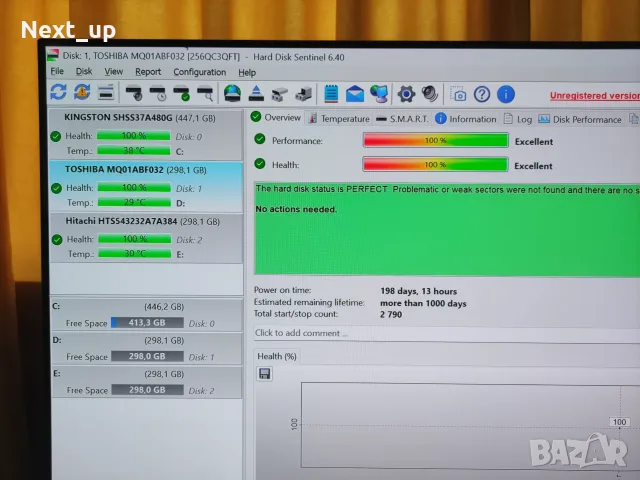
Task: Click the disk icon with green checkmark
Action: (181, 93)
